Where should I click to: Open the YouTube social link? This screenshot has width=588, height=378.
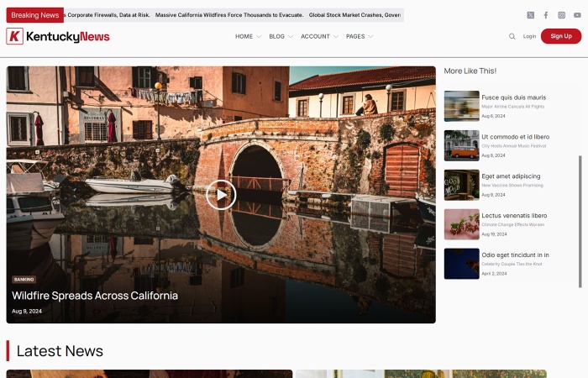(577, 15)
